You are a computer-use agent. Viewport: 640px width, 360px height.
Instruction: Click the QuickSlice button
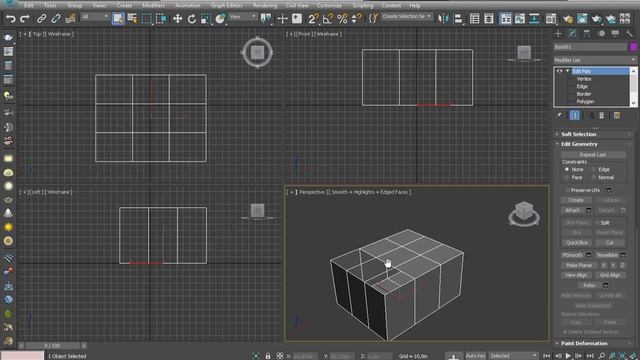tap(576, 242)
